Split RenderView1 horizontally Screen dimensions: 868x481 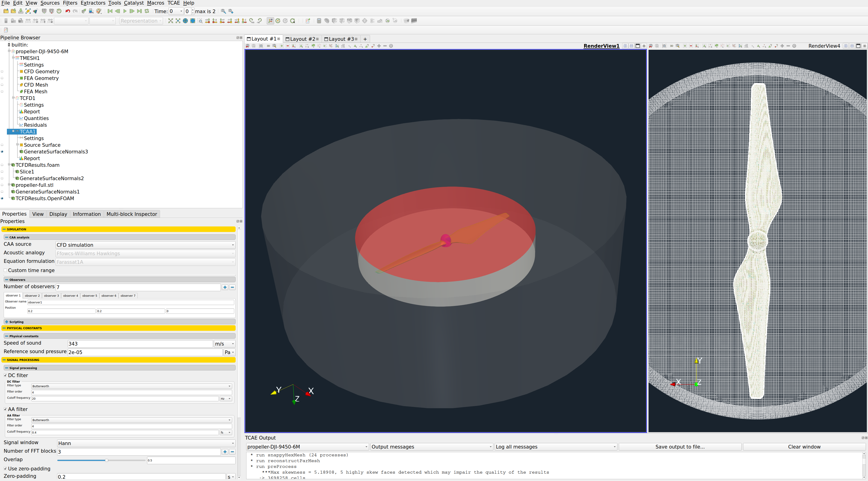coord(625,46)
